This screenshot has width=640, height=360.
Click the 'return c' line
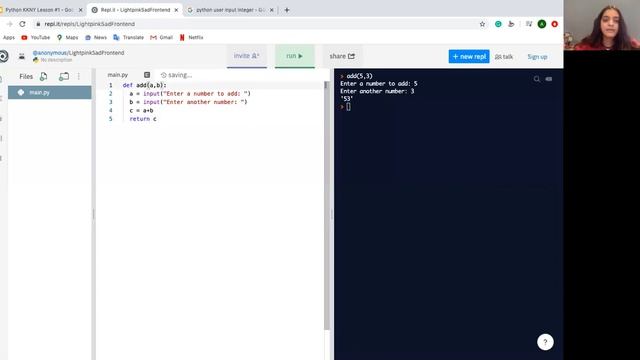[x=143, y=119]
